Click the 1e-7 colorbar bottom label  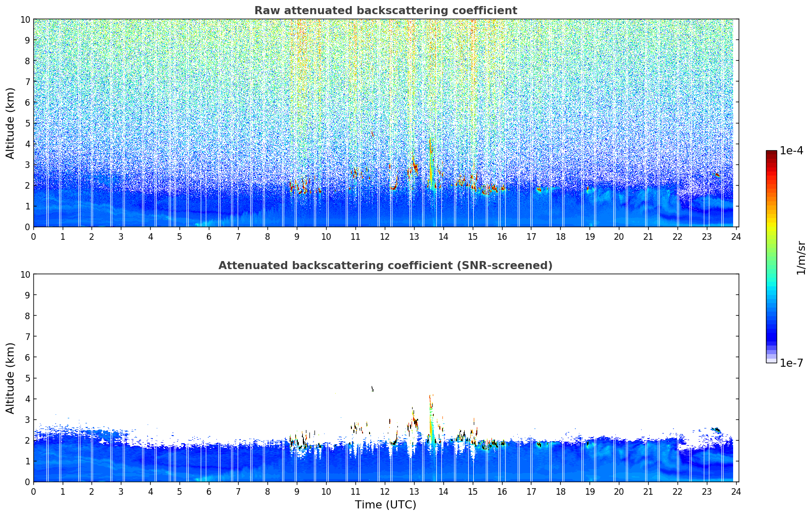[x=791, y=363]
